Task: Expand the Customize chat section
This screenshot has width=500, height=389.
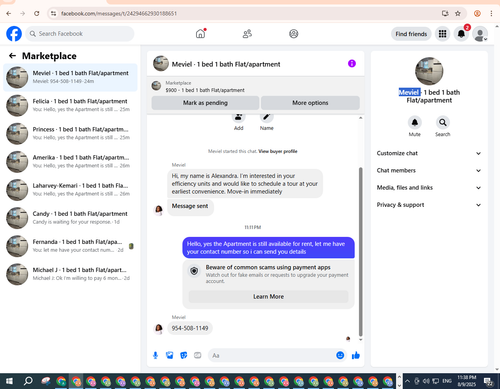Action: click(429, 153)
